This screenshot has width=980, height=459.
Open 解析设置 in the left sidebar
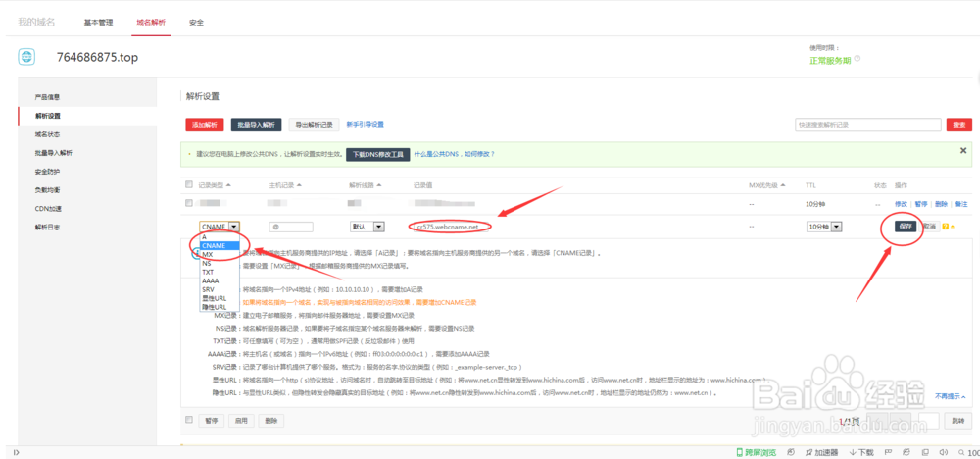click(x=87, y=117)
